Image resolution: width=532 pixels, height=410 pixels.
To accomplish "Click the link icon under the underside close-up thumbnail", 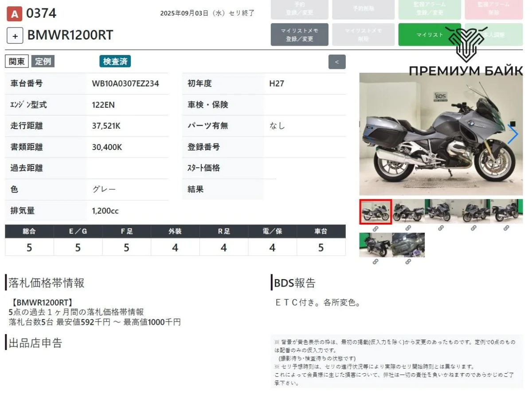I will pyautogui.click(x=408, y=262).
